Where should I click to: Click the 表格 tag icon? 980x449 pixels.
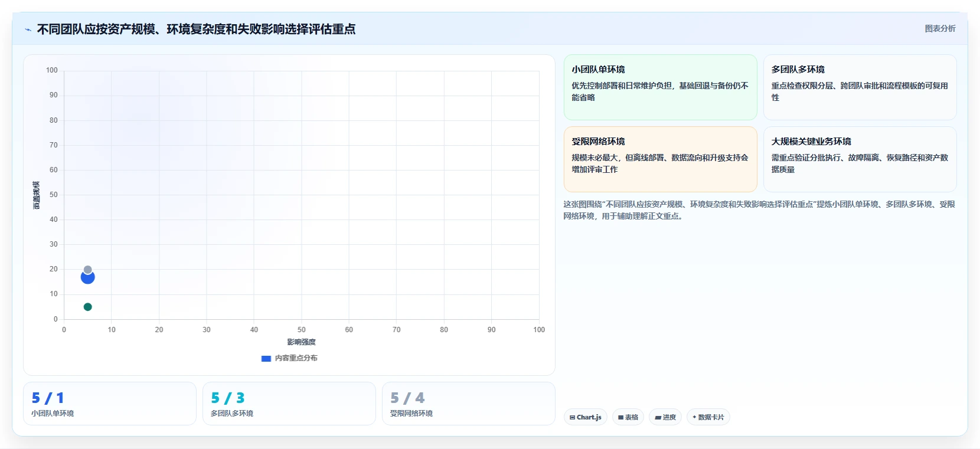pyautogui.click(x=620, y=417)
